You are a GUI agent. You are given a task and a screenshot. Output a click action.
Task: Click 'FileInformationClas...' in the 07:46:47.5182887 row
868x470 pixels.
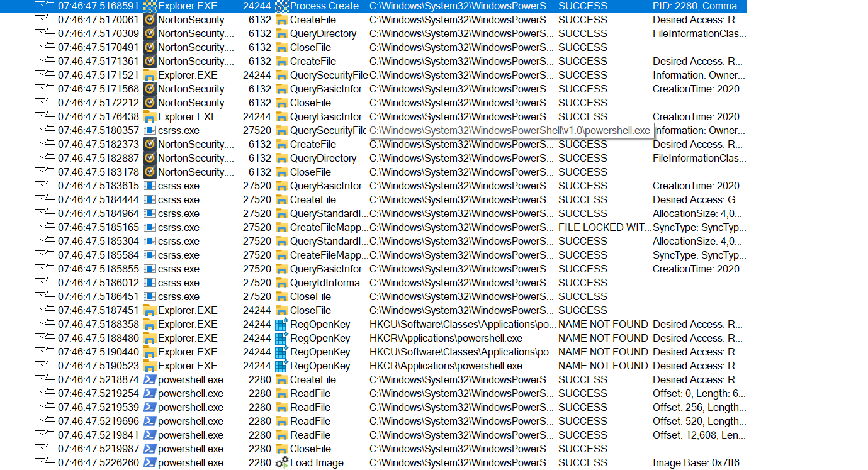click(699, 159)
